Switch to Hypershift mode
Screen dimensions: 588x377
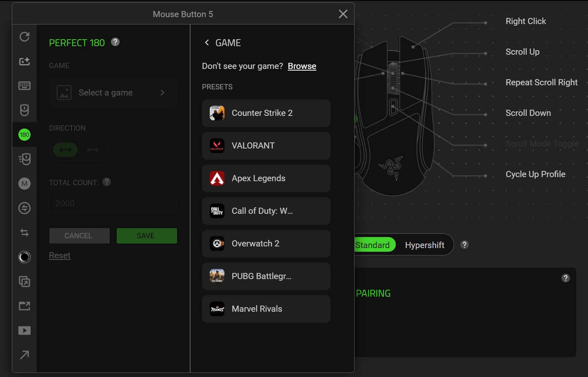425,245
